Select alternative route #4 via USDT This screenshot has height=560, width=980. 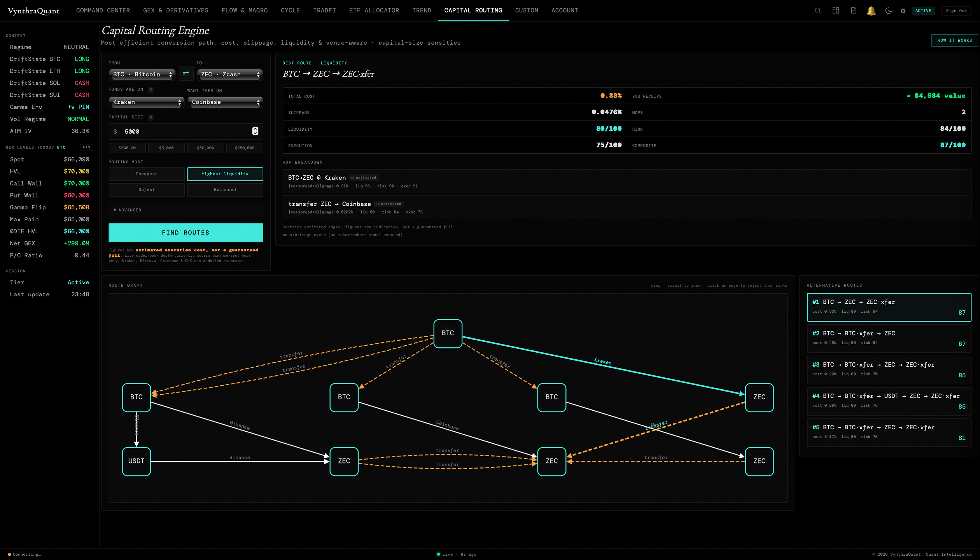[x=889, y=401]
